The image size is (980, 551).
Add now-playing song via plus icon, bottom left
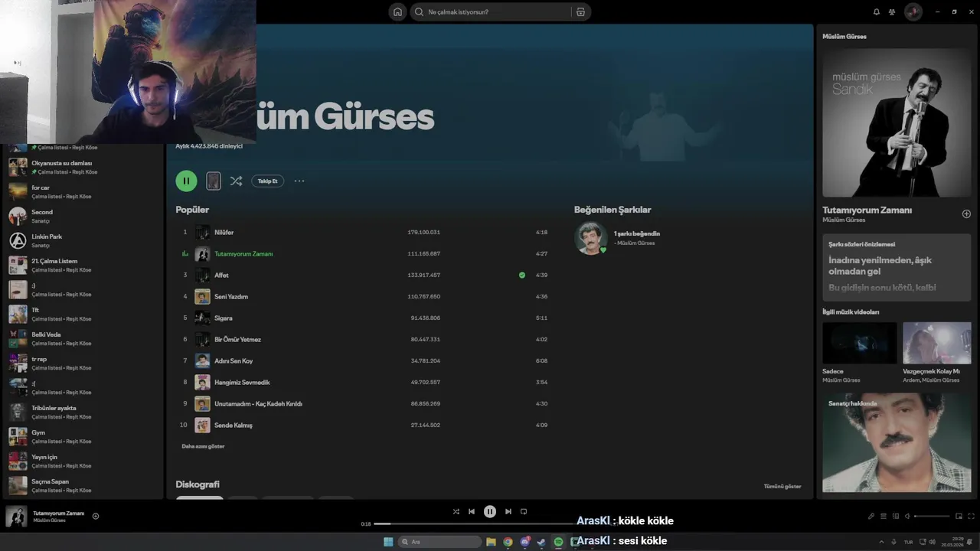[96, 516]
